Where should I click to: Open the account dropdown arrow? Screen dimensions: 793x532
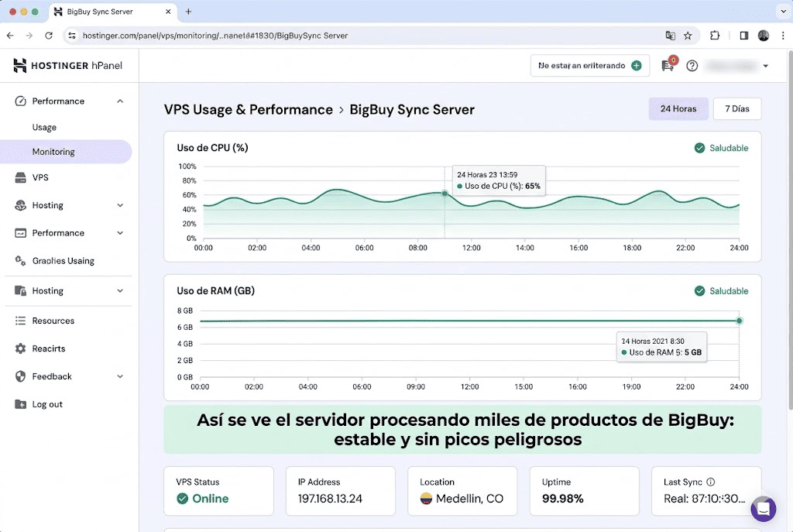(x=766, y=66)
